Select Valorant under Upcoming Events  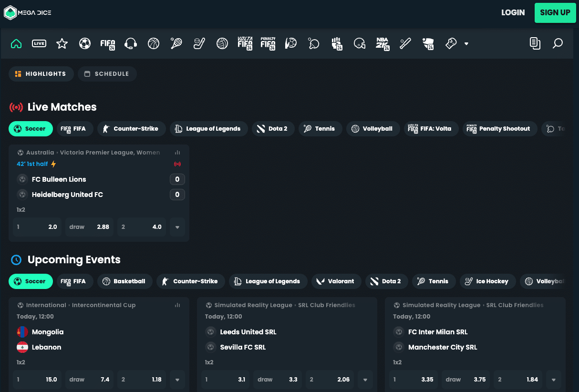(x=337, y=281)
